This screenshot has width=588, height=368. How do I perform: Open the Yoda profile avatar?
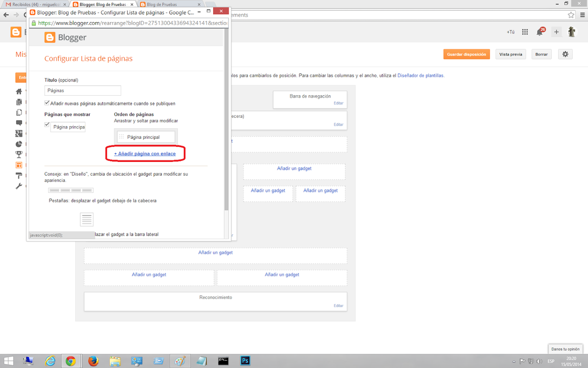pyautogui.click(x=572, y=32)
